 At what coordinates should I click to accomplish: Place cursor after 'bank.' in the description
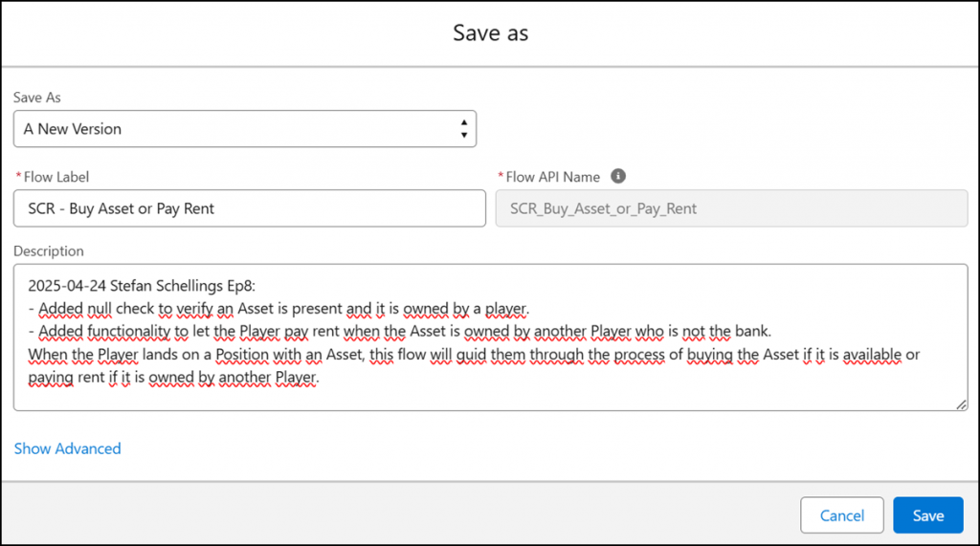pos(772,331)
